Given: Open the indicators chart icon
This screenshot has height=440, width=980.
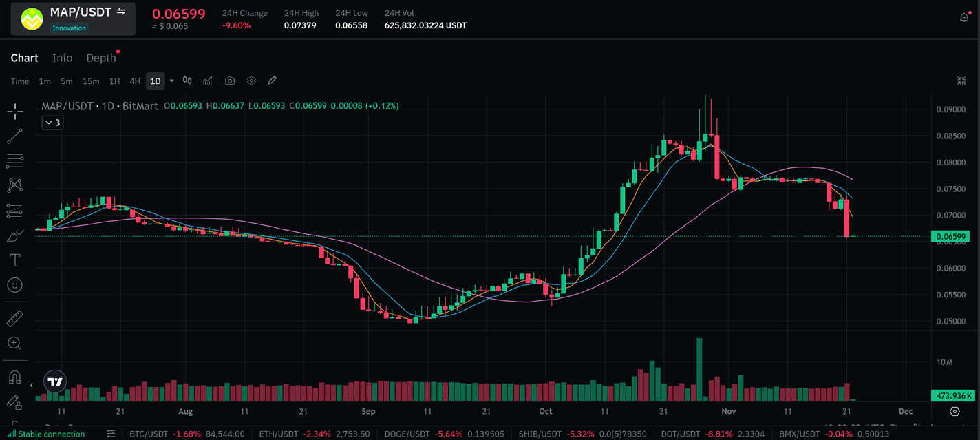Looking at the screenshot, I should [x=207, y=81].
